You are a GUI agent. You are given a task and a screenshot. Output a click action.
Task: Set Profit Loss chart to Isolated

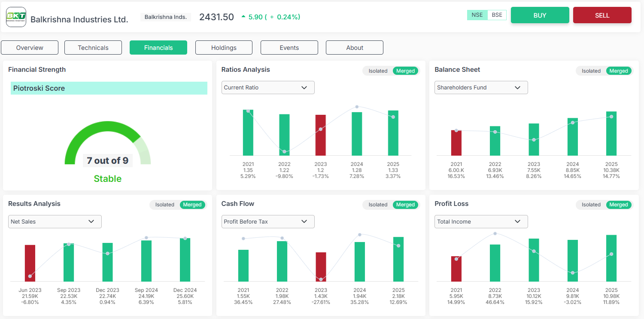coord(591,205)
